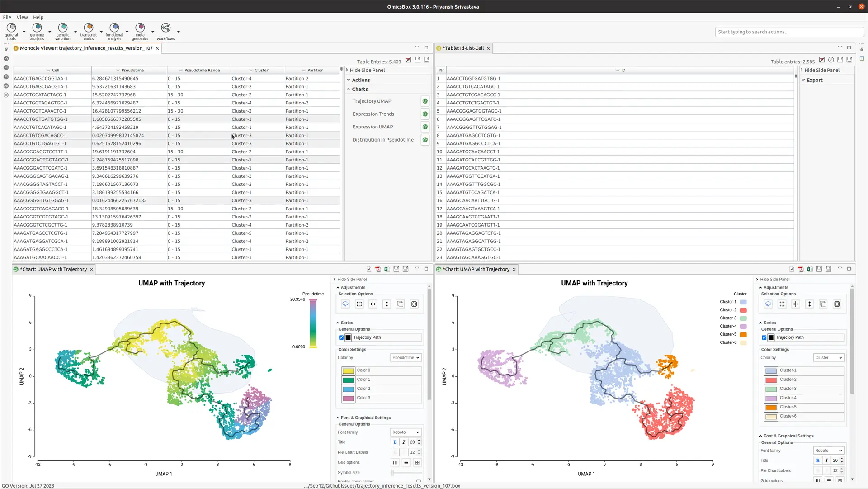Image resolution: width=868 pixels, height=489 pixels.
Task: Click Expression Trends chart link
Action: point(373,114)
